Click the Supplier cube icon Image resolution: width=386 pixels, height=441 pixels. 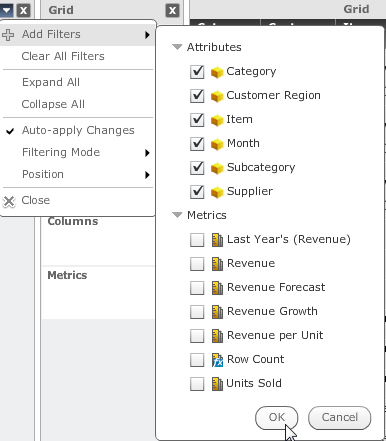217,192
